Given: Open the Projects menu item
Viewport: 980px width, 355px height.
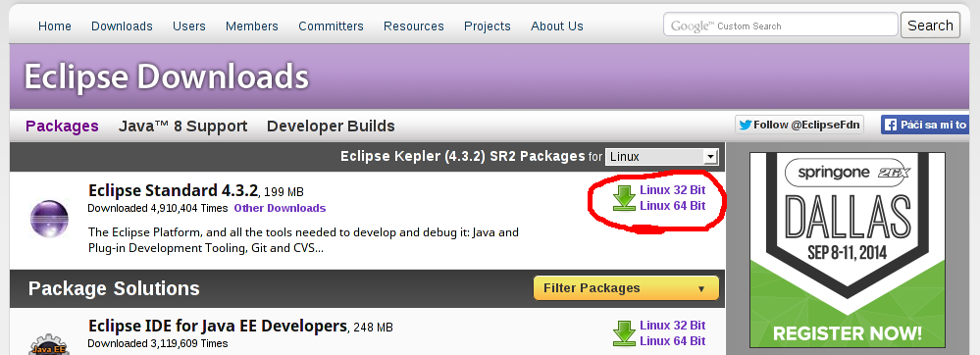Looking at the screenshot, I should pyautogui.click(x=488, y=26).
